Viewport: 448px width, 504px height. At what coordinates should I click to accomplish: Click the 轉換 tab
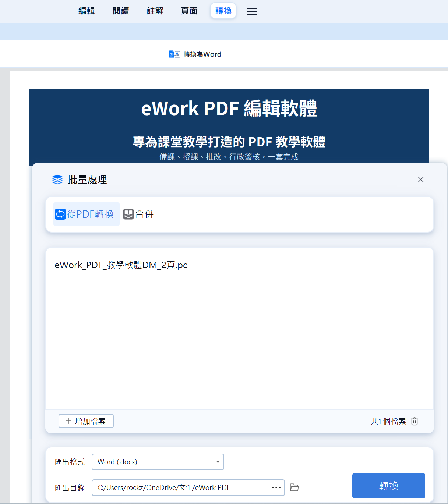(223, 11)
